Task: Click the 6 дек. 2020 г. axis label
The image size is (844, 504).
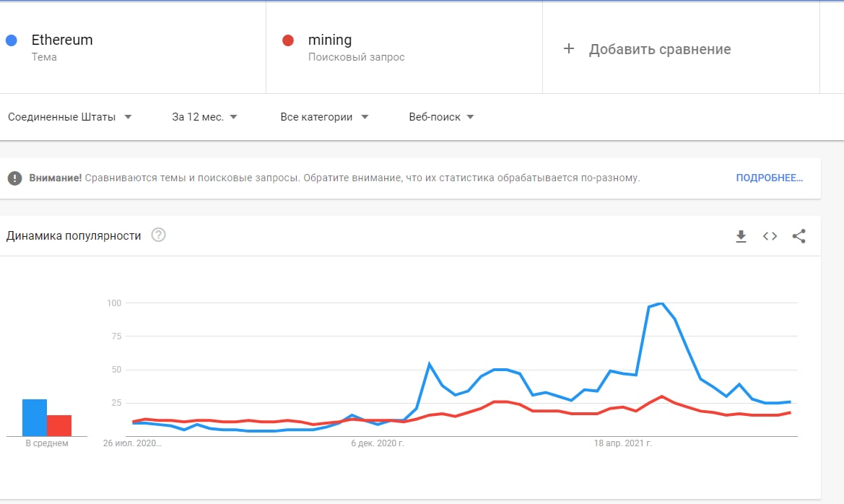Action: [378, 443]
